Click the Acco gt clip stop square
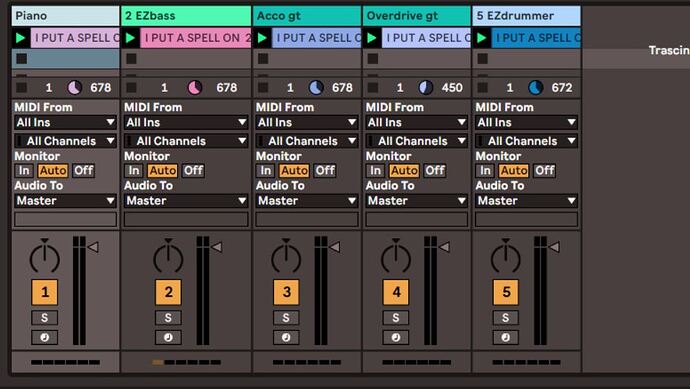Image resolution: width=690 pixels, height=389 pixels. pyautogui.click(x=263, y=59)
